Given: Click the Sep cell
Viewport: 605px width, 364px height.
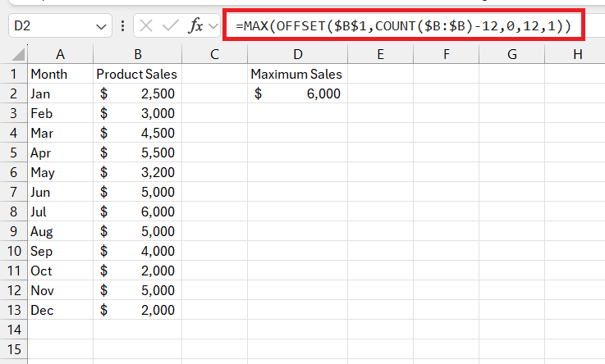Looking at the screenshot, I should click(60, 251).
